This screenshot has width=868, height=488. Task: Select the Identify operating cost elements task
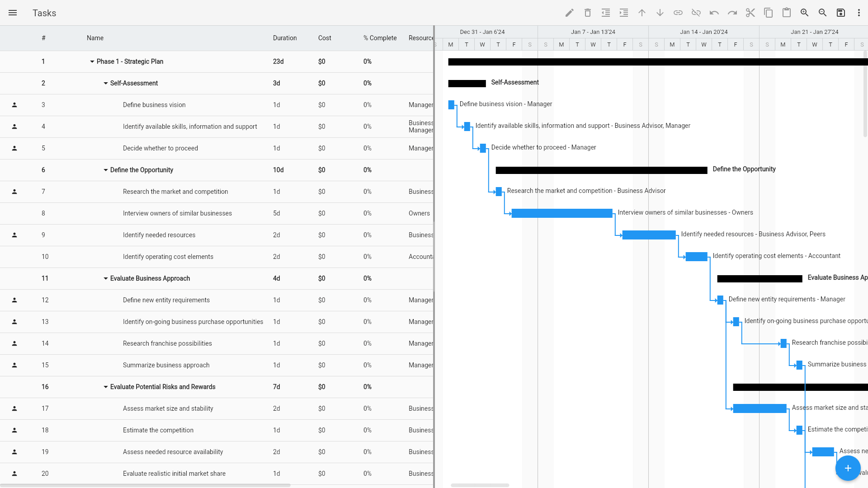pos(168,257)
